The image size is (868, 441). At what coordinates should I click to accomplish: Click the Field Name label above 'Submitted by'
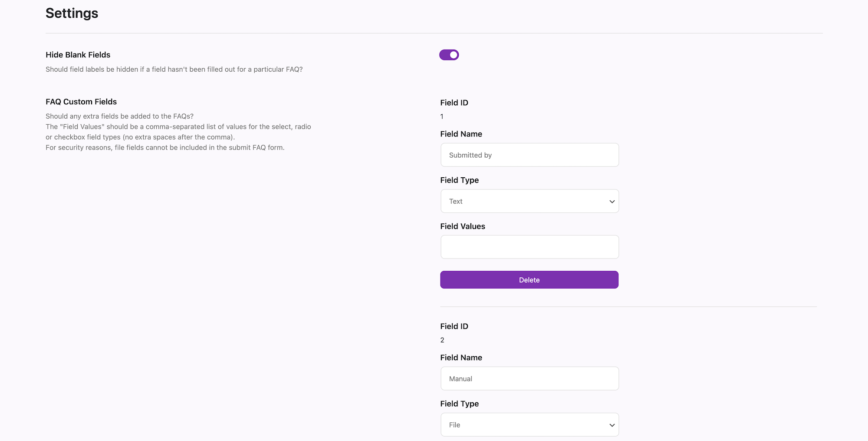(x=461, y=134)
